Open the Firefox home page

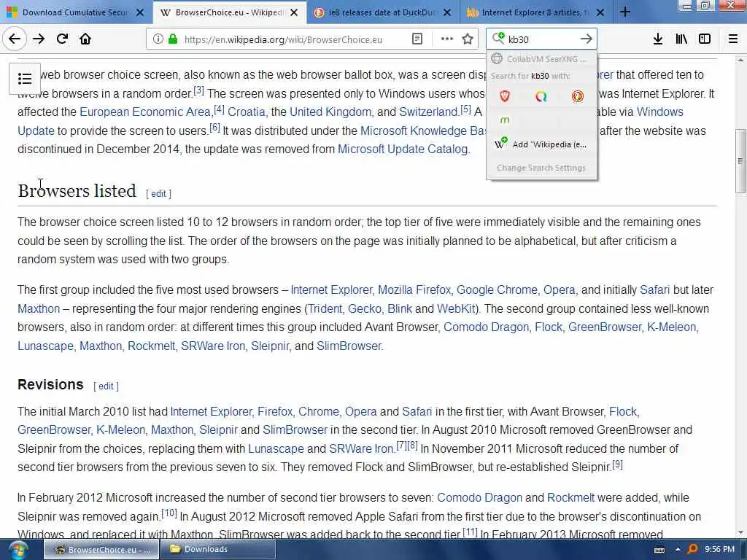pos(85,39)
